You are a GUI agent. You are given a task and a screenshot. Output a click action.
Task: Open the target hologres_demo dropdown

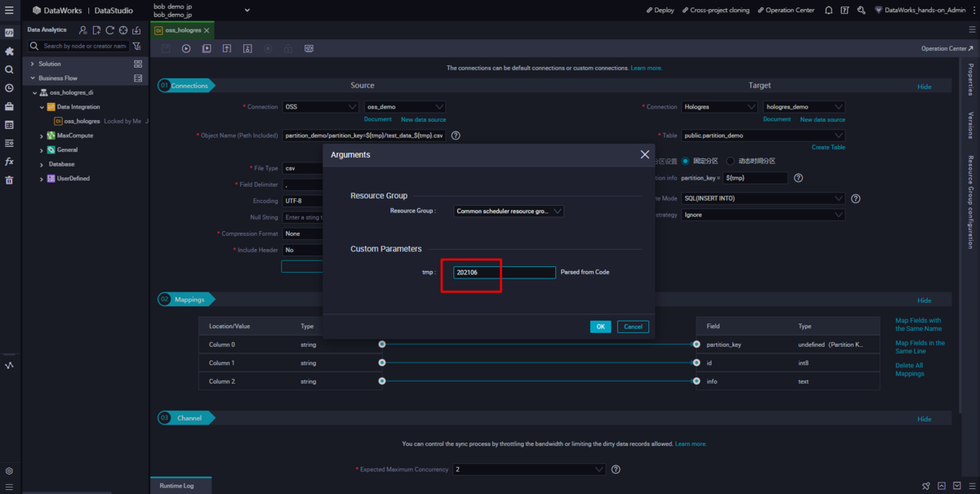[804, 107]
